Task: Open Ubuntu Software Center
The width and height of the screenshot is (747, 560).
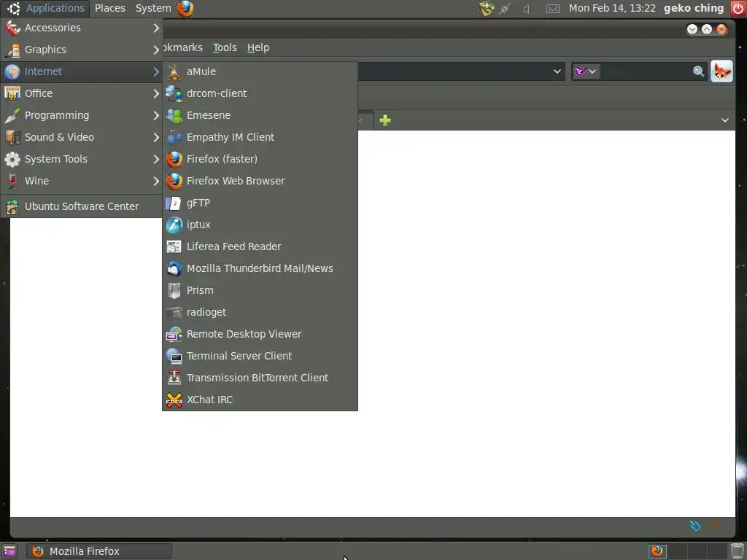Action: tap(82, 206)
